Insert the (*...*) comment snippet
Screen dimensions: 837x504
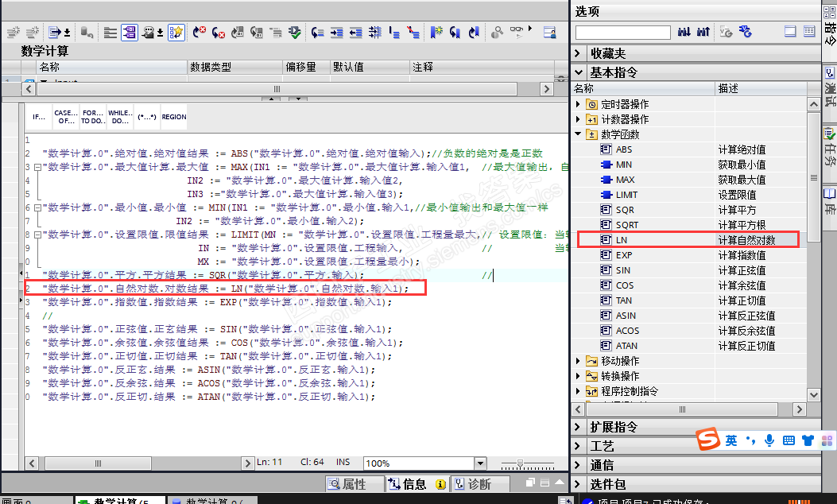click(x=147, y=117)
